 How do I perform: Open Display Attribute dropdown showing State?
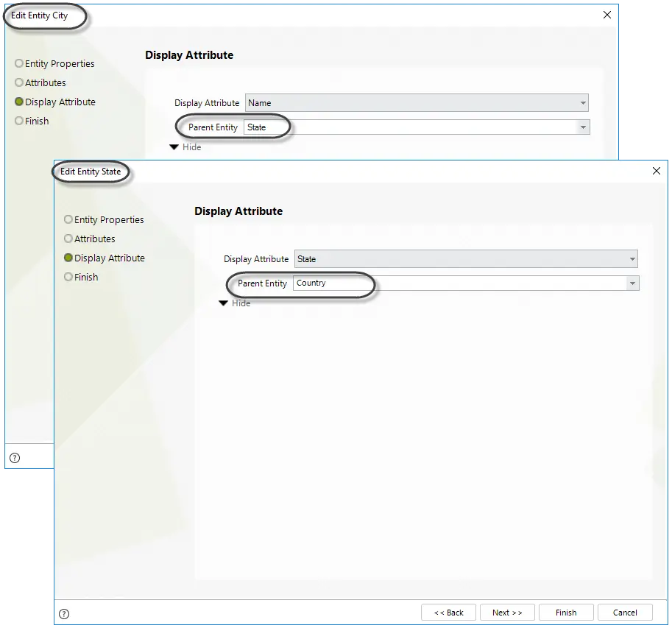point(466,259)
